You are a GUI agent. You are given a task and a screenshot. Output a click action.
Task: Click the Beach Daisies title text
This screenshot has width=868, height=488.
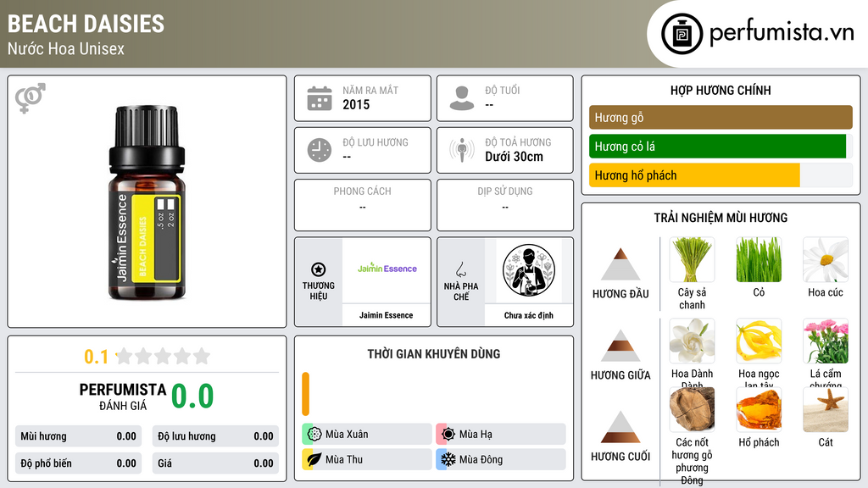86,24
